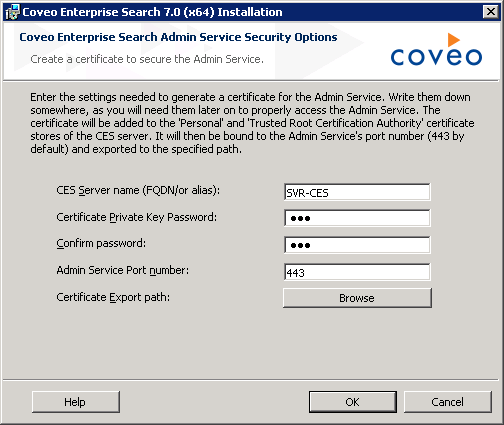The image size is (504, 425).
Task: Click the "Confirm password:" label
Action: [x=101, y=243]
